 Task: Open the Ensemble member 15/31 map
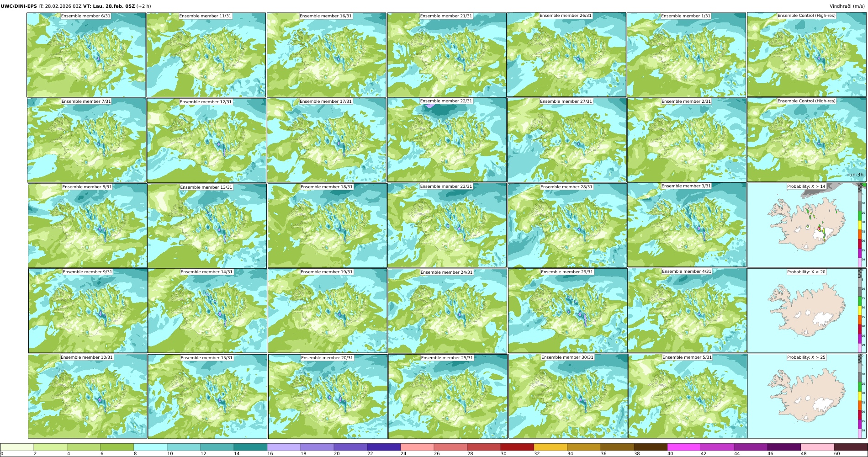[207, 396]
